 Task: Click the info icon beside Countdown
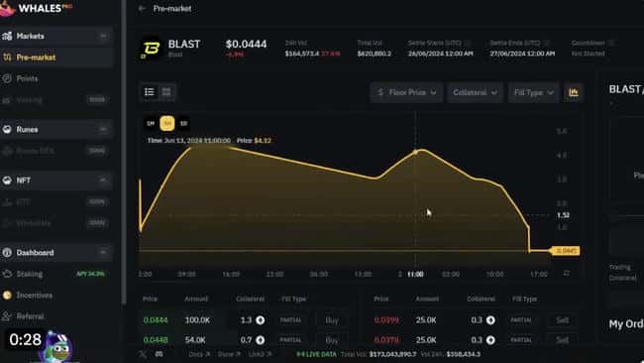coord(611,43)
